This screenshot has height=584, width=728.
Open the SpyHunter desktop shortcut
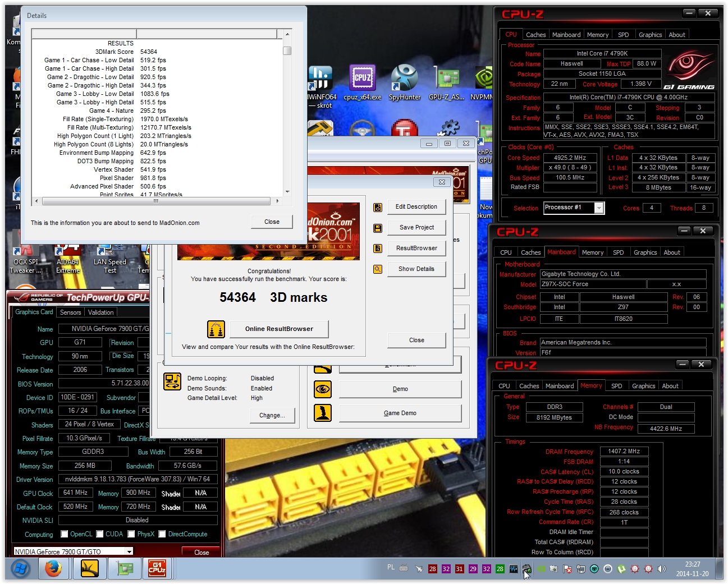(x=405, y=83)
